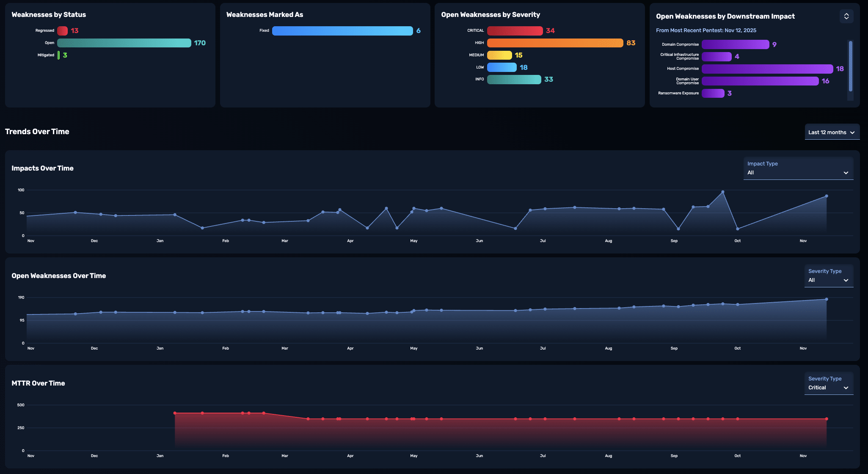Click the CRITICAL severity bar
Screen dimensions: 868x474
pos(515,31)
